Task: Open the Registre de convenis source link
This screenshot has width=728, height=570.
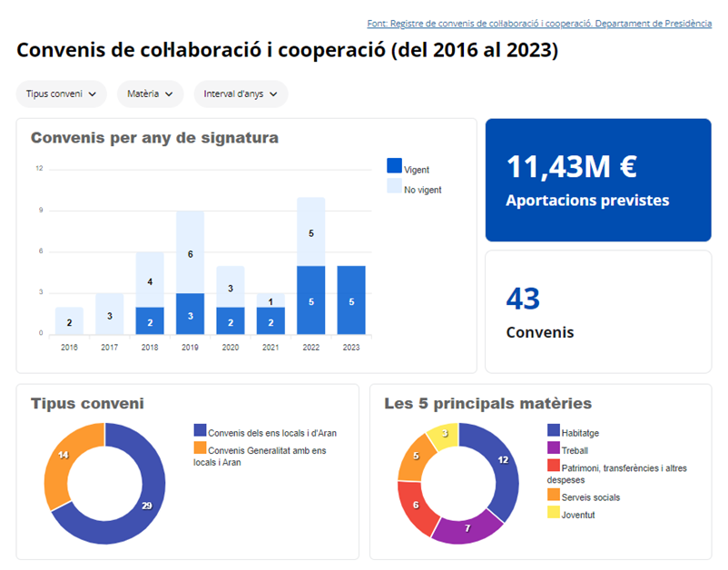Action: [538, 23]
